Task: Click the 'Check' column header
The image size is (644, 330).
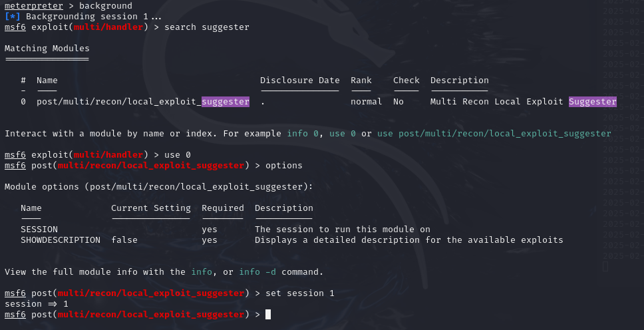Action: pyautogui.click(x=406, y=80)
